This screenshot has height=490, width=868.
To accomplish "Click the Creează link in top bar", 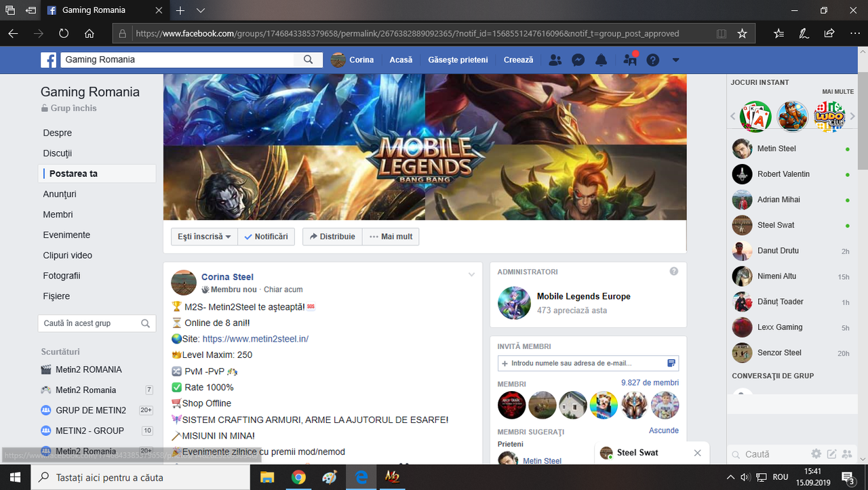I will 519,60.
